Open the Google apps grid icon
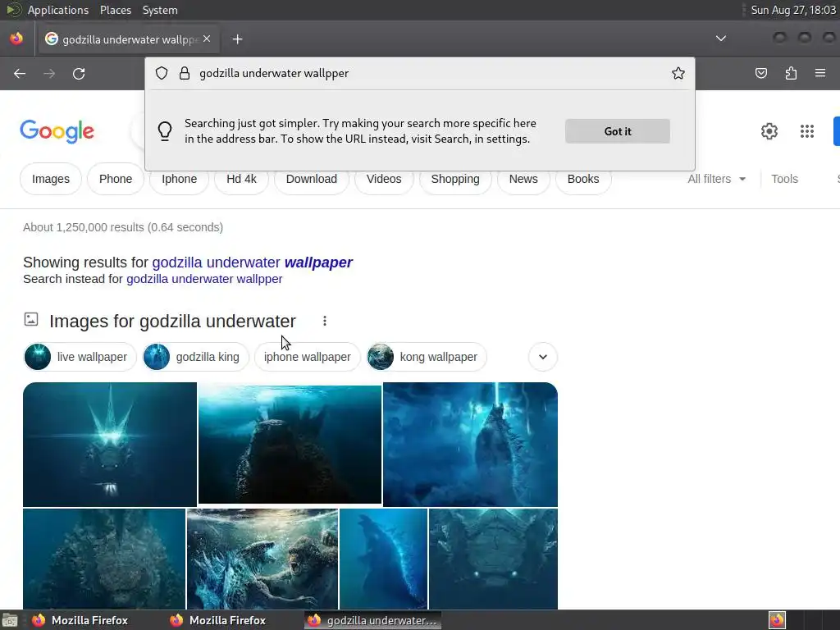840x630 pixels. [x=807, y=131]
